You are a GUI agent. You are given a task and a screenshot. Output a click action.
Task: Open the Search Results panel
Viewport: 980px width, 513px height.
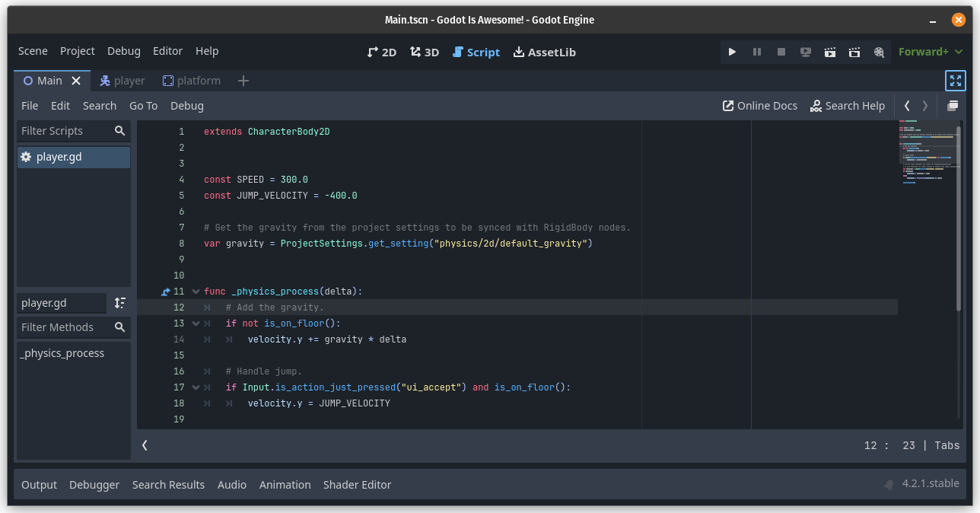coord(168,485)
